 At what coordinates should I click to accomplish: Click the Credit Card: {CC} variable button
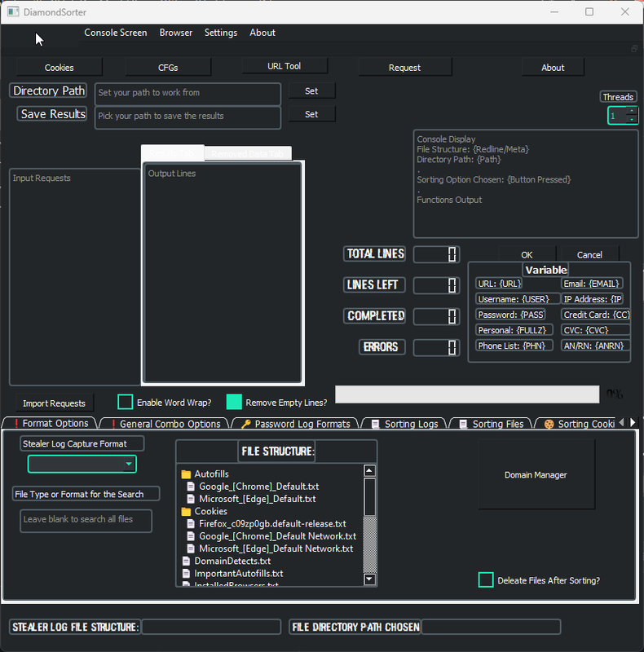tap(596, 315)
